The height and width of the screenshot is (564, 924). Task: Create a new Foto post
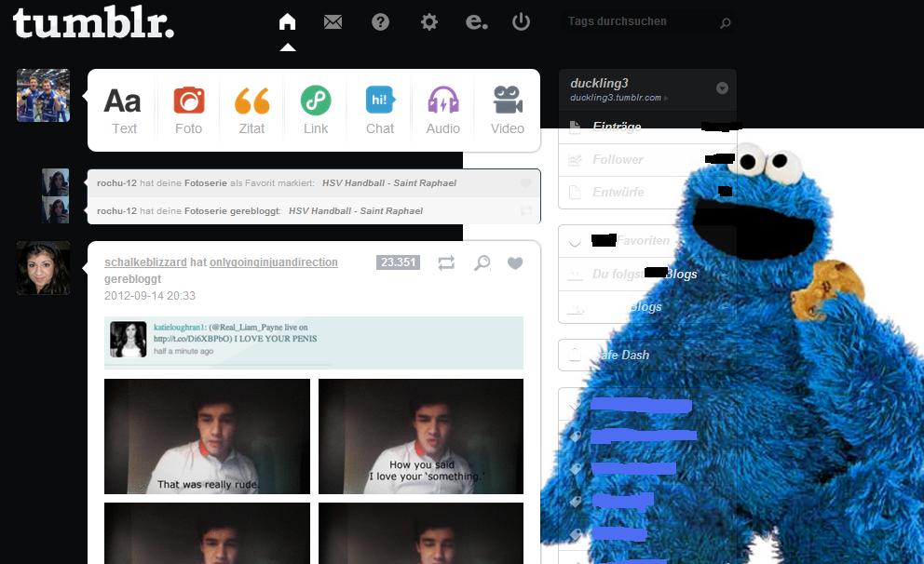click(188, 111)
